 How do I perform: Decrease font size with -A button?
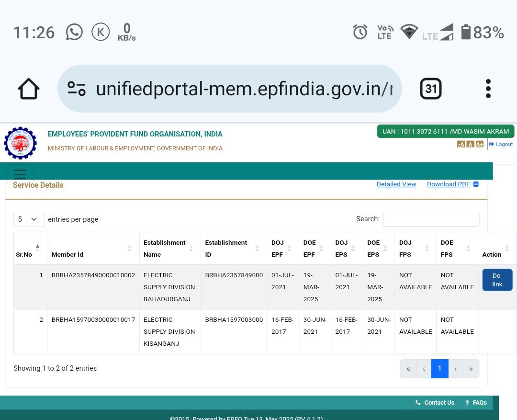[x=461, y=144]
